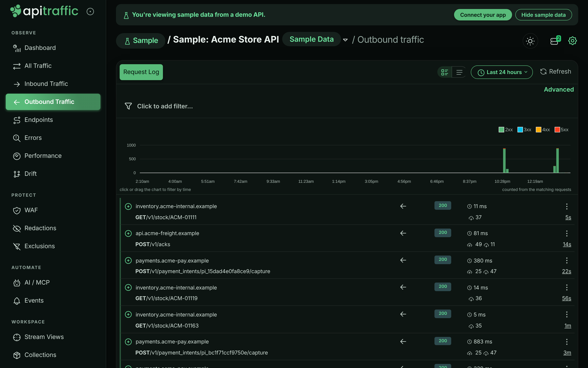Click the Stream Views icon

click(17, 337)
